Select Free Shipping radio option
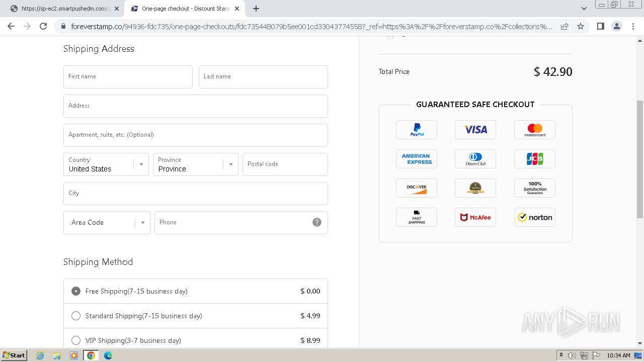Image resolution: width=644 pixels, height=362 pixels. click(x=76, y=291)
